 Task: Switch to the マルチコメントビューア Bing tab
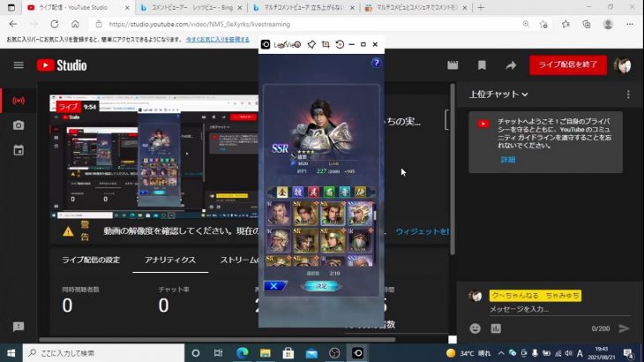click(303, 7)
